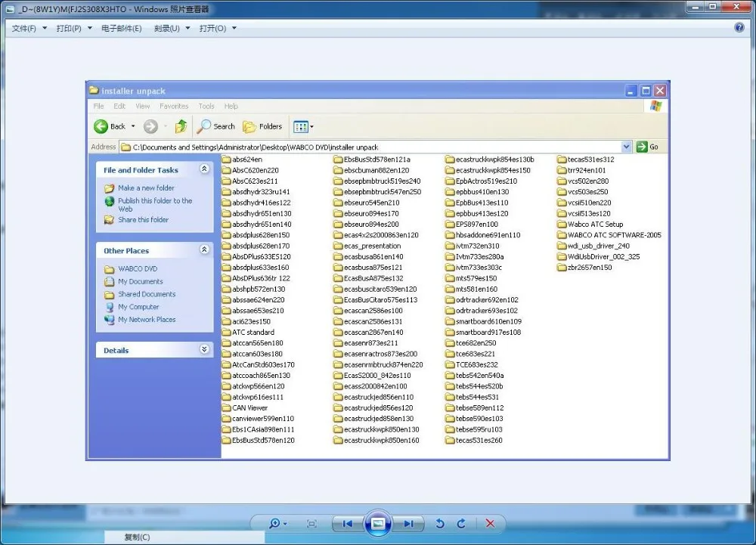Click the address bar path field

(370, 147)
